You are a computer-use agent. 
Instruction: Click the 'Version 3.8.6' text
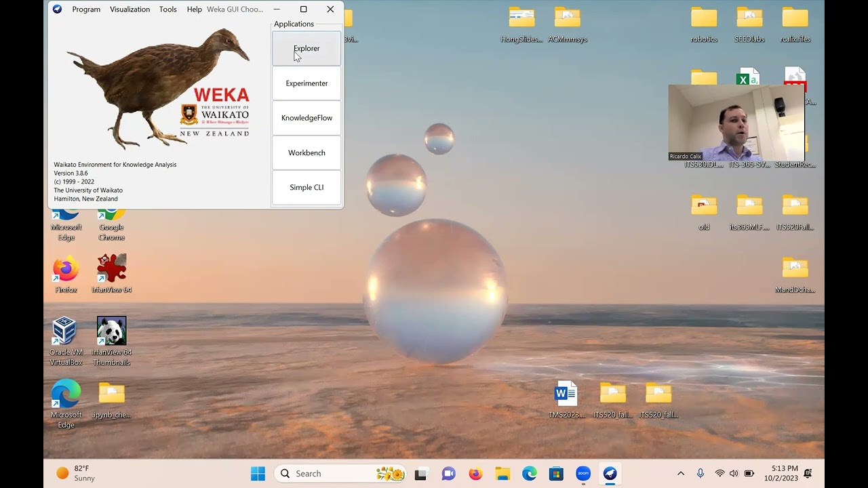(x=71, y=174)
